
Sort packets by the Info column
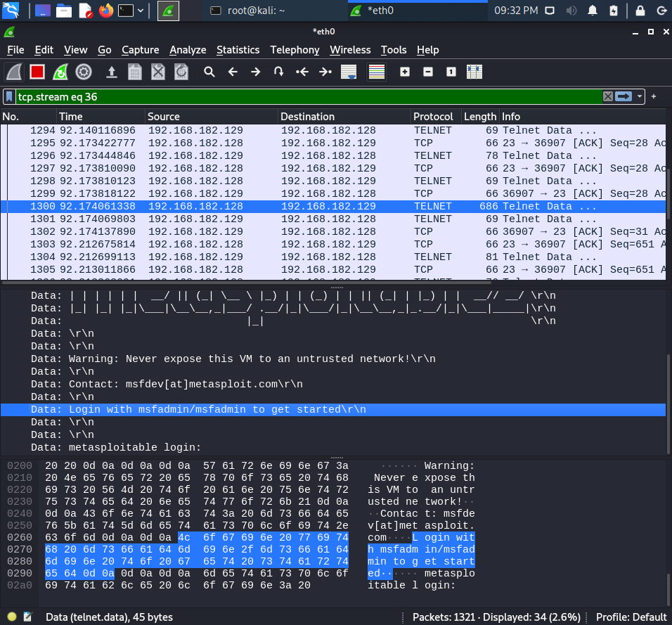(583, 117)
